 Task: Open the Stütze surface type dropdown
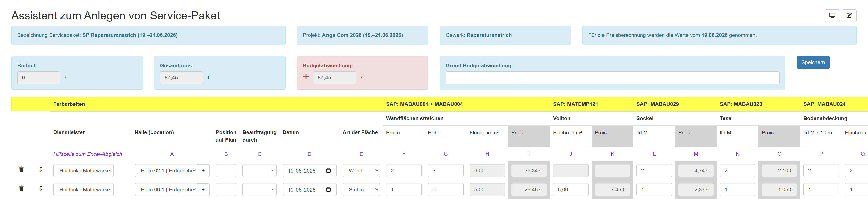coord(361,189)
